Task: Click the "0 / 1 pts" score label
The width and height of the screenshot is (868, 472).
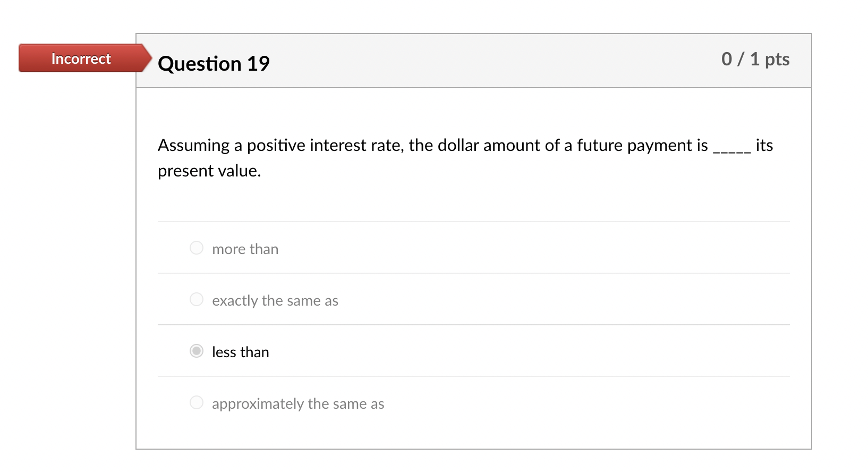Action: pos(755,60)
